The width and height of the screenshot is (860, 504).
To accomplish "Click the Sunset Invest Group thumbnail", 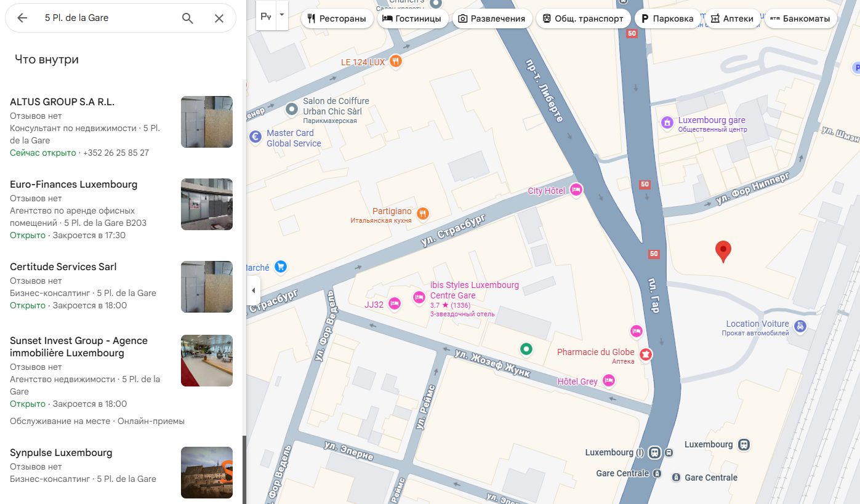I will (207, 361).
